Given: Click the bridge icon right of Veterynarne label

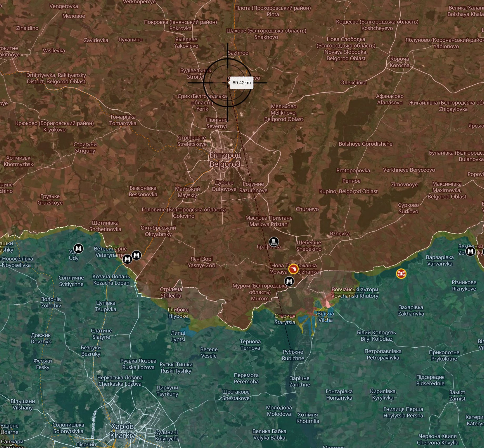Looking at the screenshot, I should [x=136, y=255].
